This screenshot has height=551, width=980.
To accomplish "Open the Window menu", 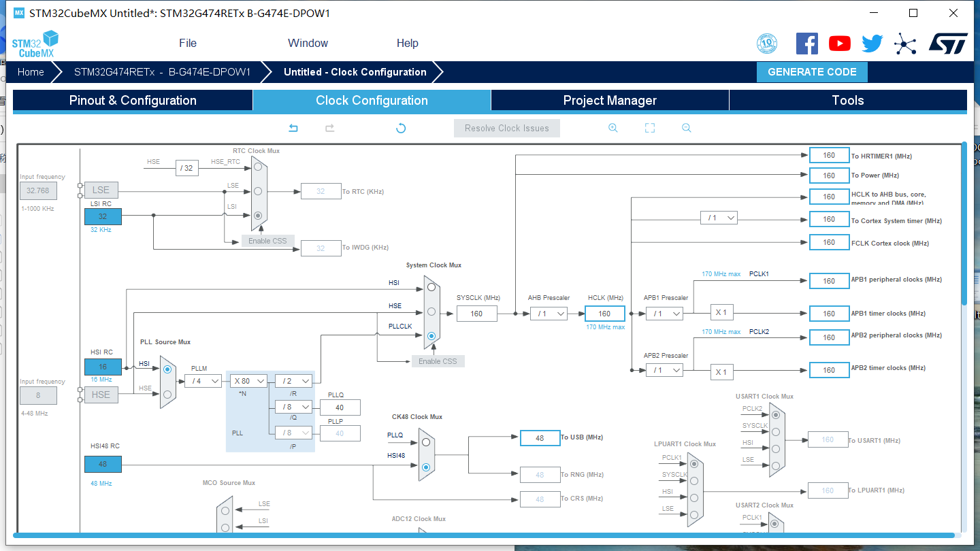I will point(308,43).
